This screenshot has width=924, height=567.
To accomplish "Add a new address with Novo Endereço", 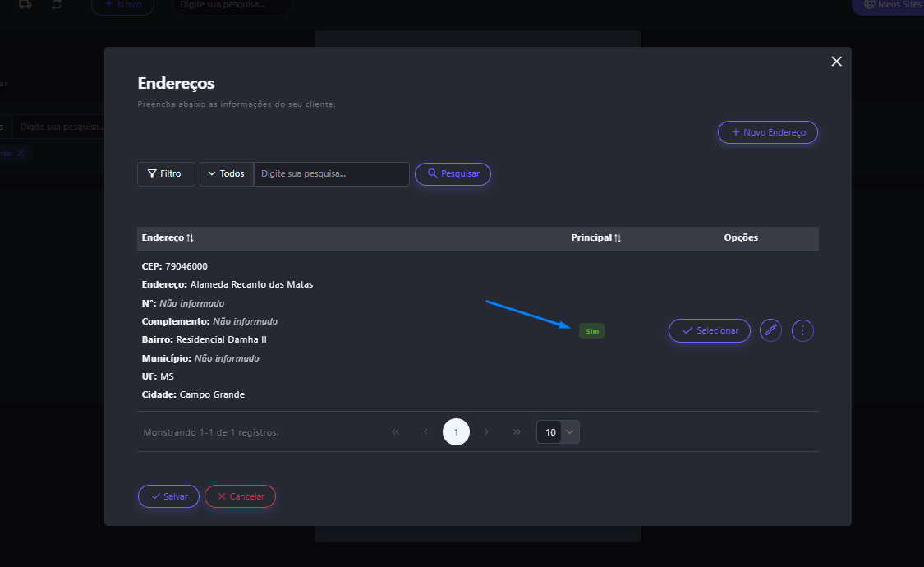I will coord(768,132).
